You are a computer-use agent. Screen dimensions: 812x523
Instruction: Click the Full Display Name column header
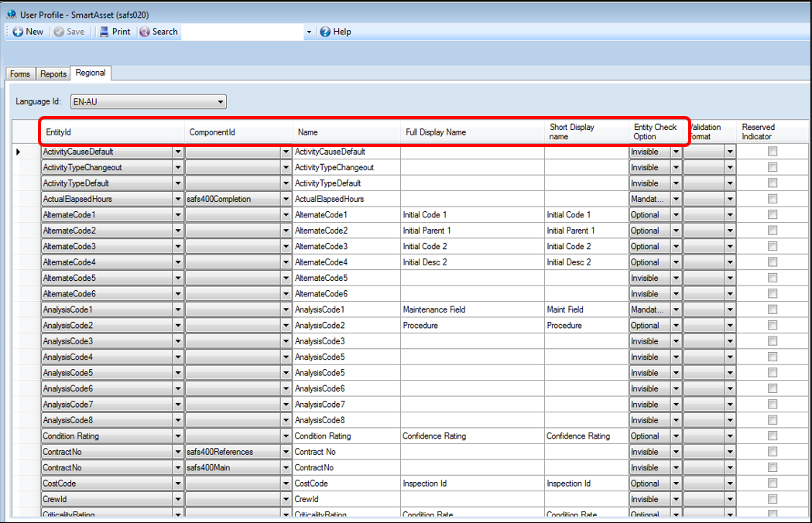click(x=436, y=132)
